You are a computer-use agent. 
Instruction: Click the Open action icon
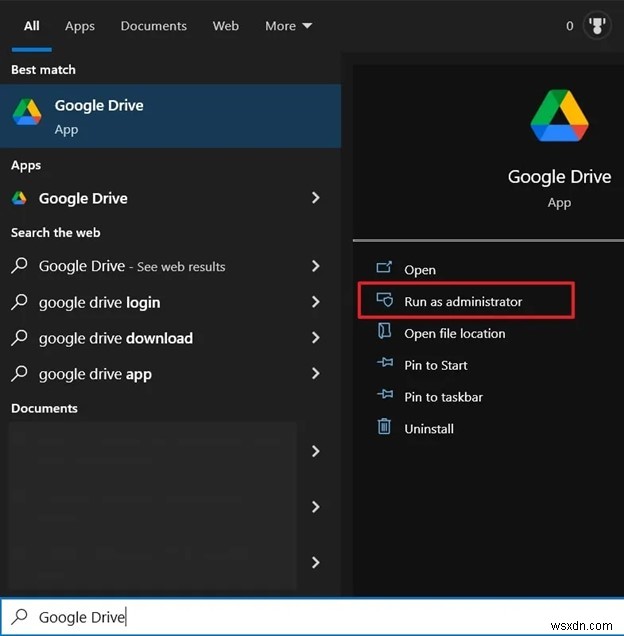[x=384, y=267]
